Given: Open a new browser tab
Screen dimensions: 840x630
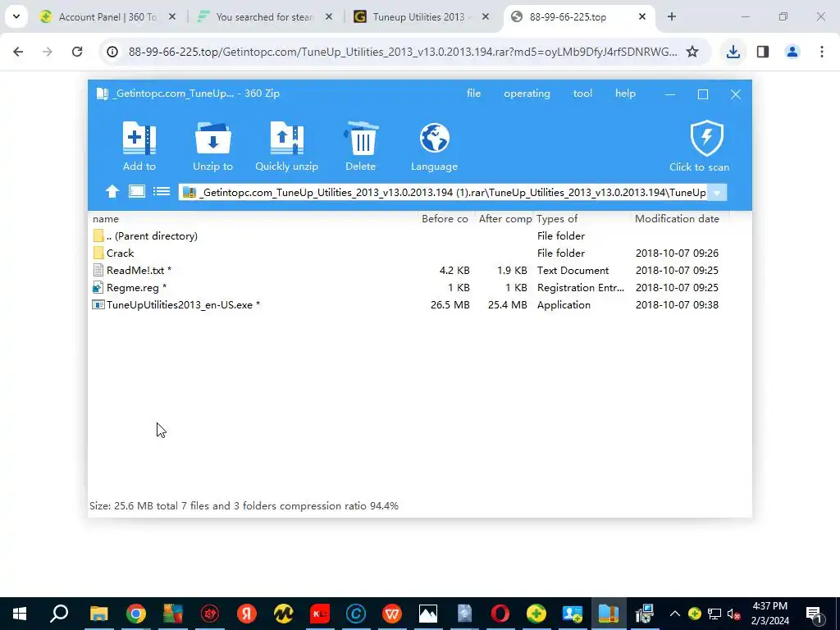Looking at the screenshot, I should coord(672,16).
